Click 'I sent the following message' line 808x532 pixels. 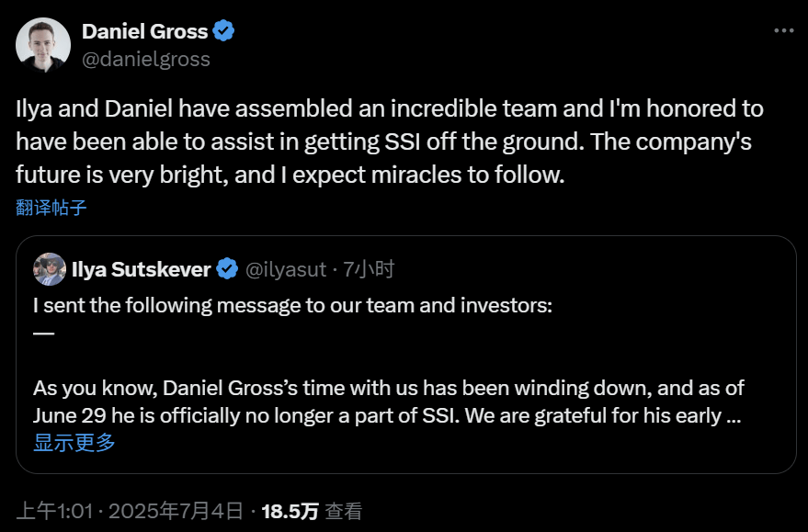[292, 305]
